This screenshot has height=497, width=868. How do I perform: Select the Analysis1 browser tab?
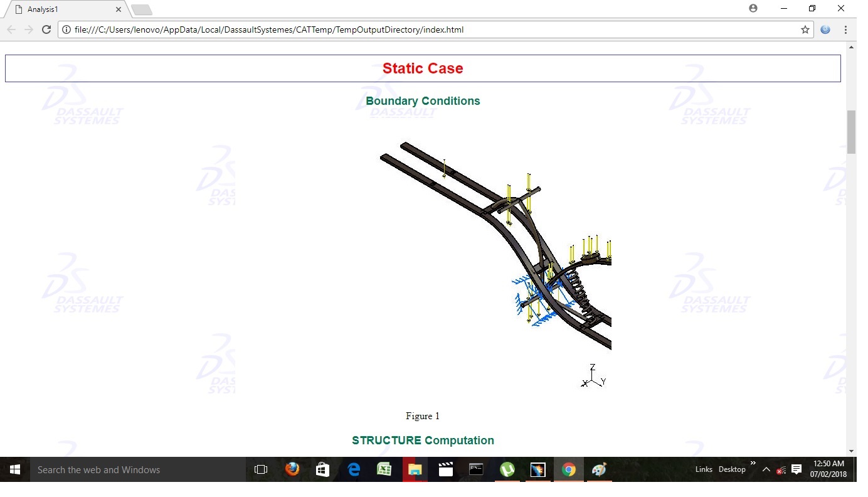tap(66, 9)
